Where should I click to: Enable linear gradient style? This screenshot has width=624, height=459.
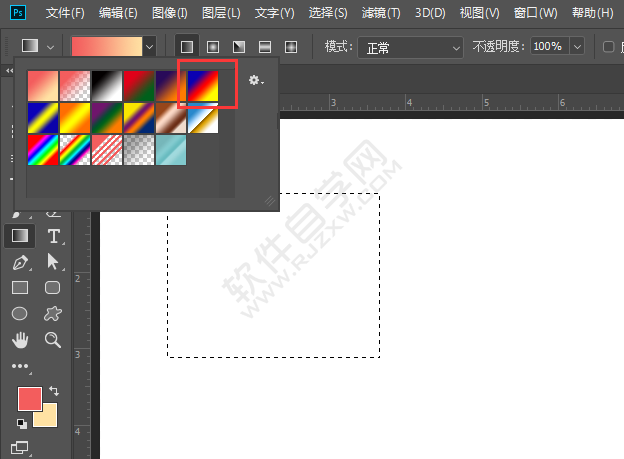pos(186,47)
